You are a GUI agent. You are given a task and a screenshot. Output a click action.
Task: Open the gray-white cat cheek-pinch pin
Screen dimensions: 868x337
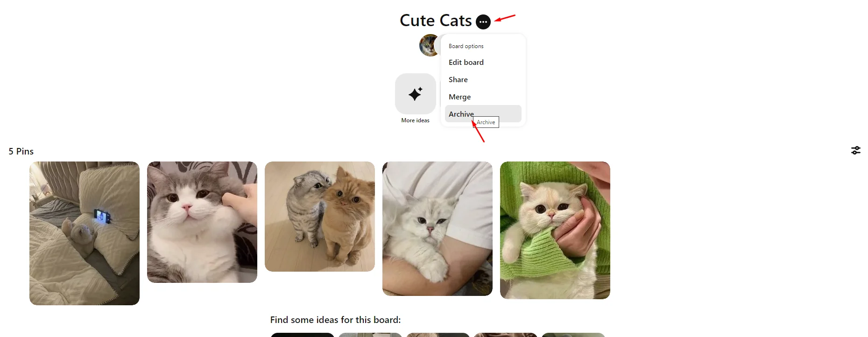click(x=202, y=222)
